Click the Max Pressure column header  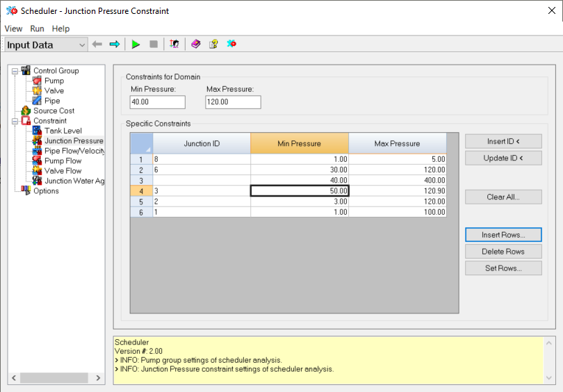click(x=397, y=144)
